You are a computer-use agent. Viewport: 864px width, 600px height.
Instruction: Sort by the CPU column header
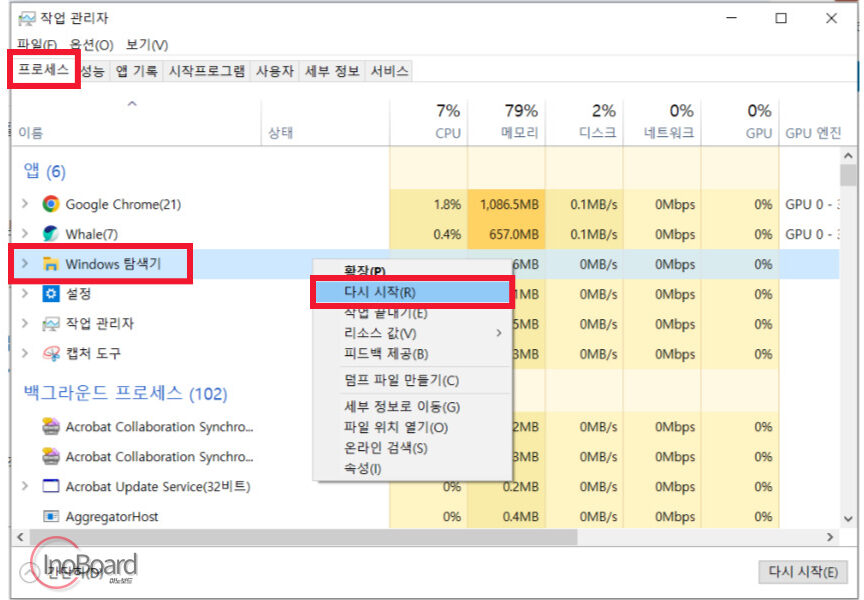[x=428, y=122]
